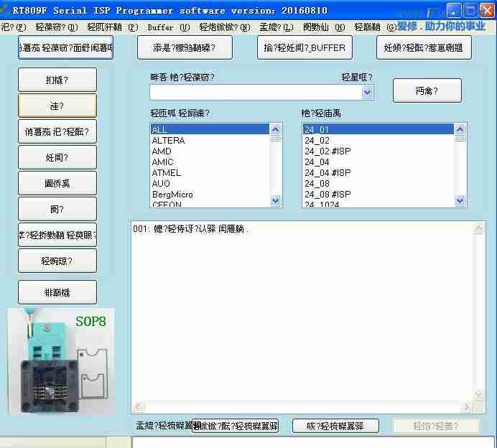
Task: Close the RT809F programmer window
Action: pos(487,11)
